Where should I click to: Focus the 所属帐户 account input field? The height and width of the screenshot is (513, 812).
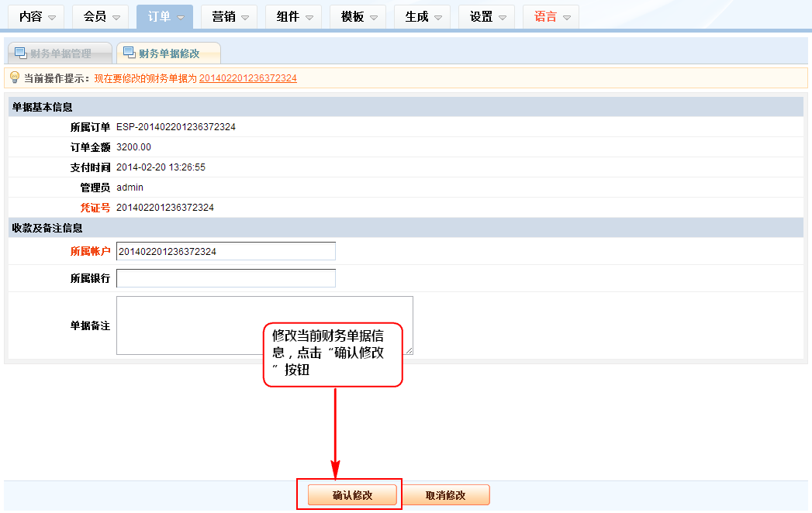pos(226,251)
